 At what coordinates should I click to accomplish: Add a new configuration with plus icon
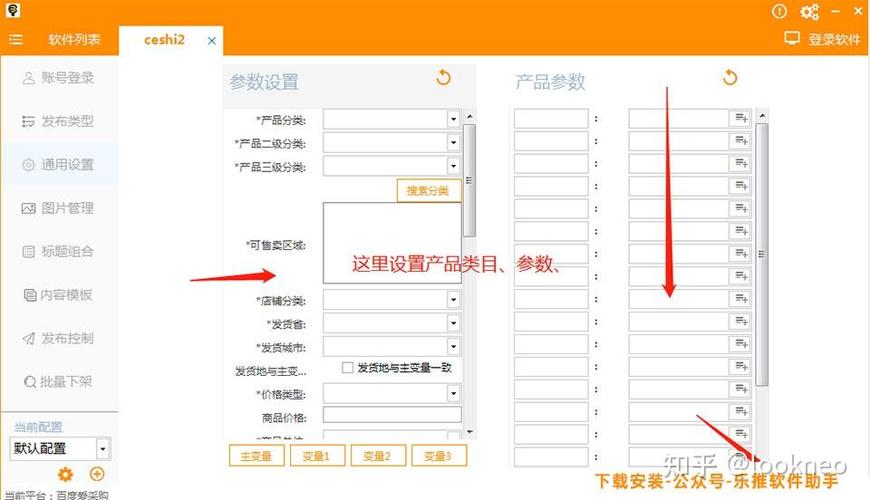pyautogui.click(x=97, y=474)
